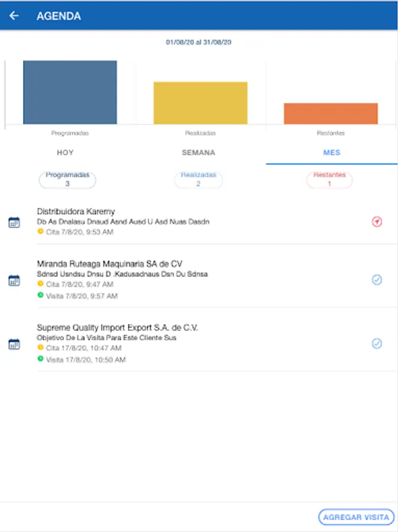Switch to the HOY tab
This screenshot has height=532, width=398.
65,153
